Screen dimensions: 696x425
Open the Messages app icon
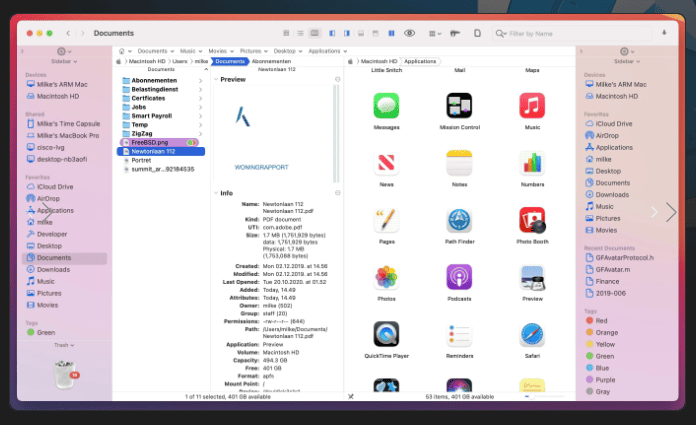coord(386,106)
